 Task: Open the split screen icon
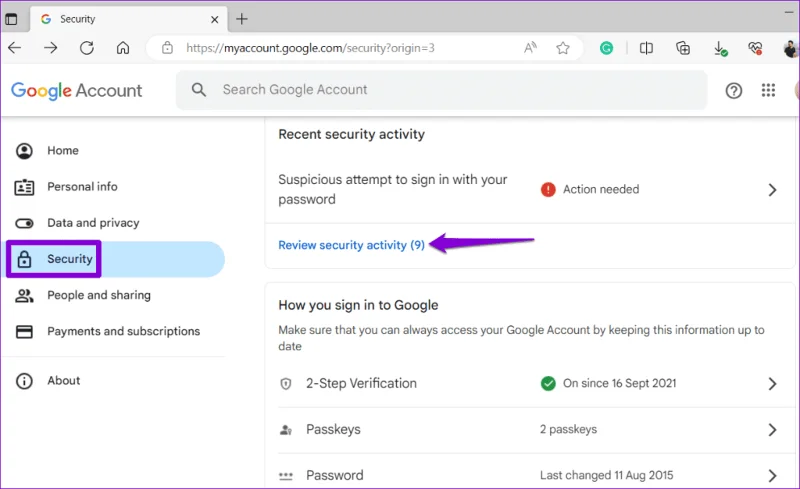(646, 48)
